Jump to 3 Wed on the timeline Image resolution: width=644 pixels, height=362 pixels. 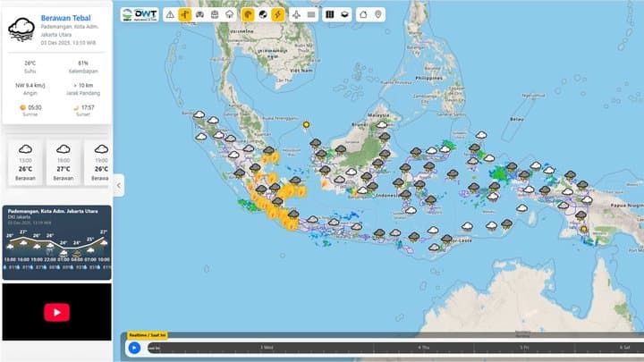(x=267, y=348)
